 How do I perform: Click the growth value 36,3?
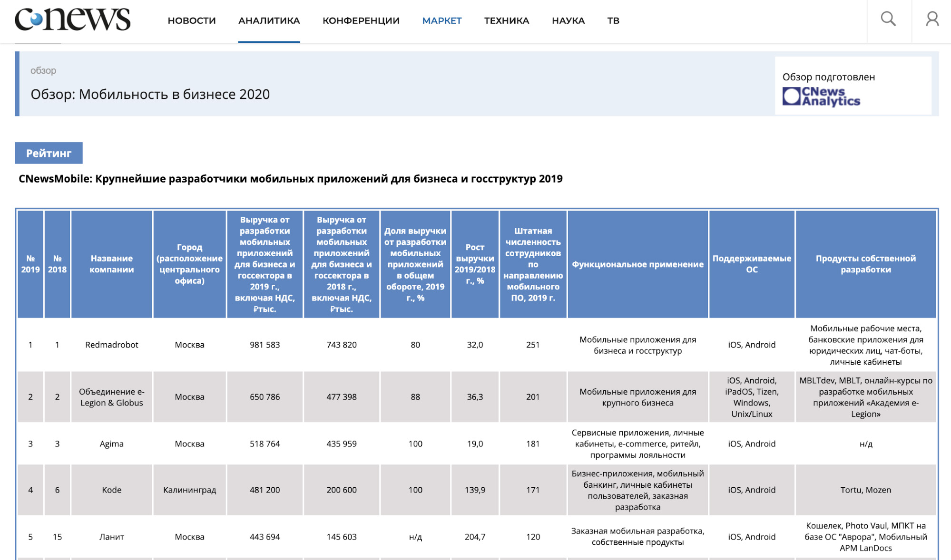tap(475, 397)
